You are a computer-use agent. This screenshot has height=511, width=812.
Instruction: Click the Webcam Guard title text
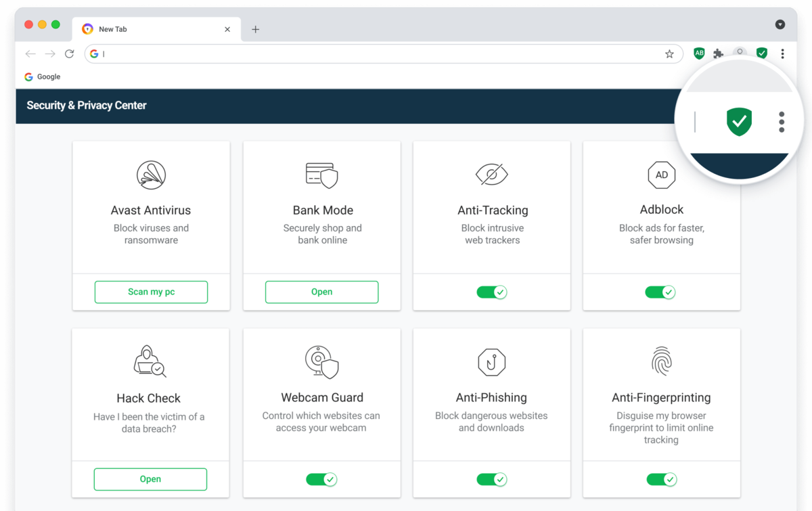click(x=322, y=397)
